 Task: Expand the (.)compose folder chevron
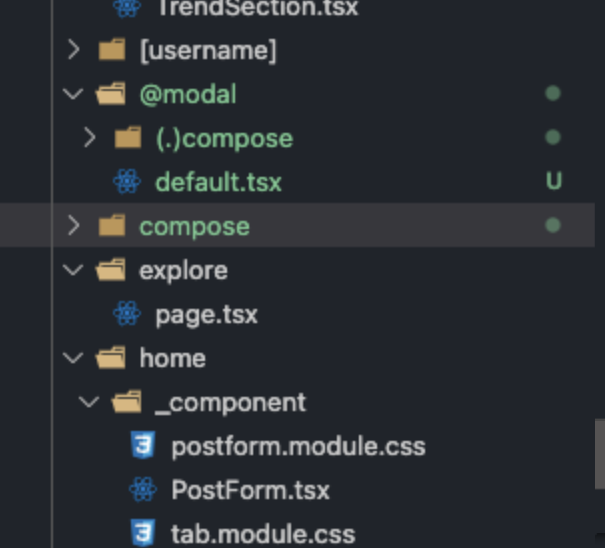pos(90,137)
